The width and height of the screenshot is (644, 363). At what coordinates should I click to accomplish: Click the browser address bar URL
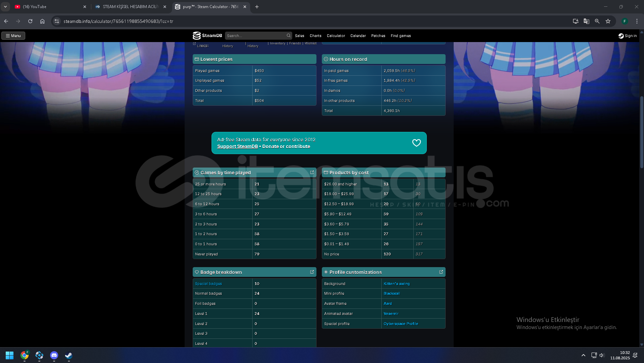[x=118, y=21]
